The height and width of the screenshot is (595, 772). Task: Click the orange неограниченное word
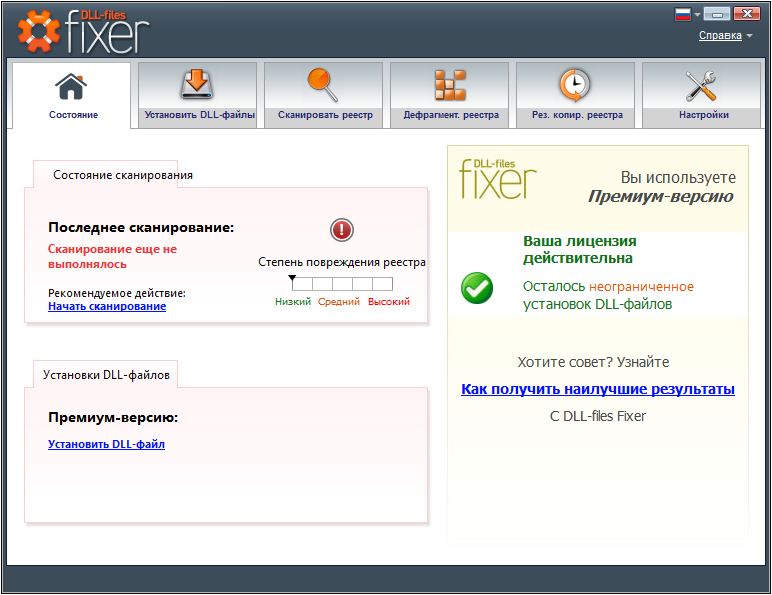click(641, 287)
